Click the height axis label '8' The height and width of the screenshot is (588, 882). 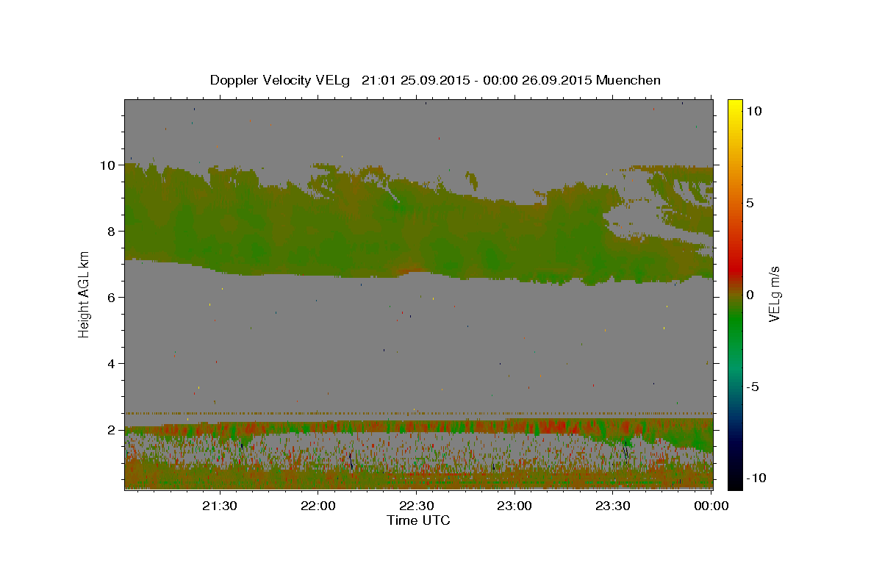click(x=111, y=232)
